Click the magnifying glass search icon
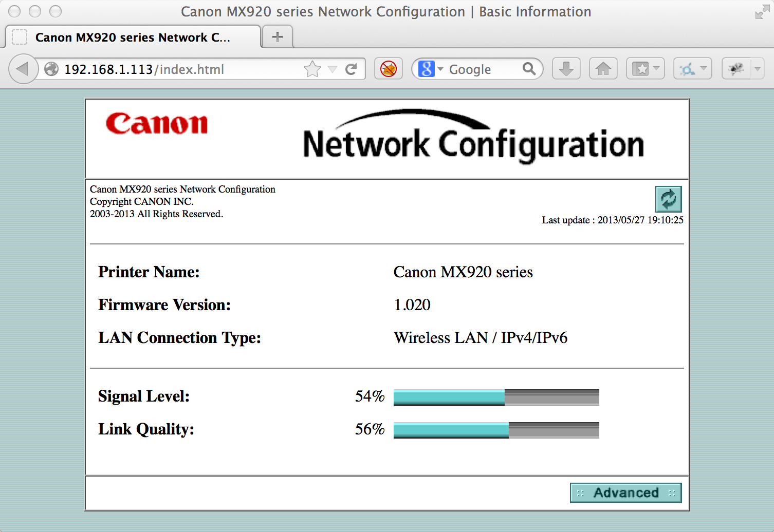This screenshot has height=532, width=774. click(x=529, y=69)
